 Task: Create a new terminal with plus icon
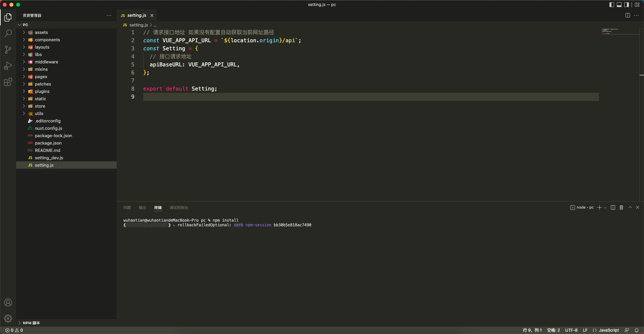click(x=599, y=208)
